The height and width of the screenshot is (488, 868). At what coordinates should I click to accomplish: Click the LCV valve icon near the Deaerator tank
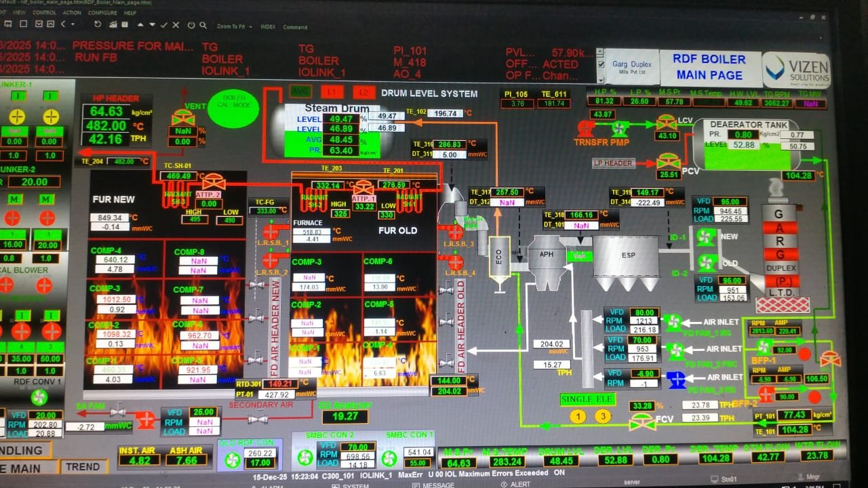point(665,125)
